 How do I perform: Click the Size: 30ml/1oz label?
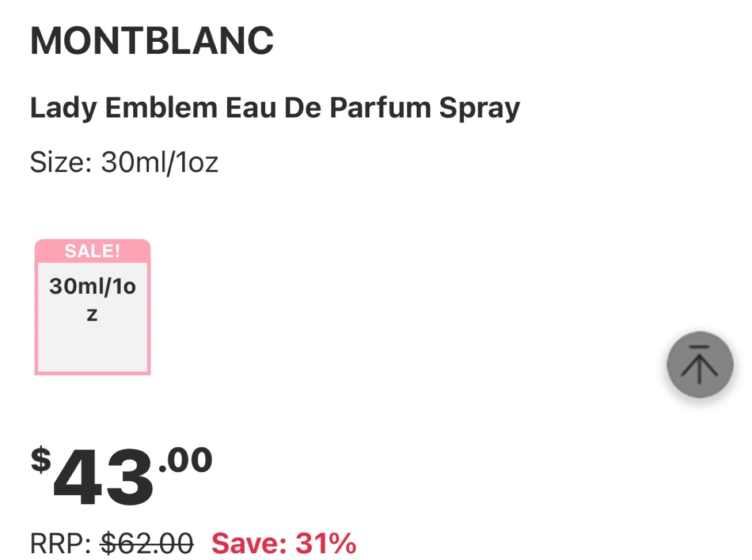[124, 162]
